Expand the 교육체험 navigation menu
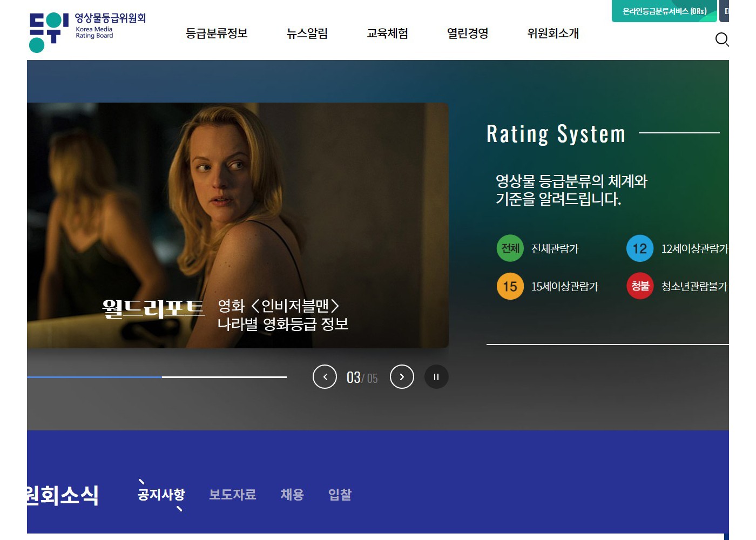This screenshot has height=540, width=756. click(x=387, y=33)
